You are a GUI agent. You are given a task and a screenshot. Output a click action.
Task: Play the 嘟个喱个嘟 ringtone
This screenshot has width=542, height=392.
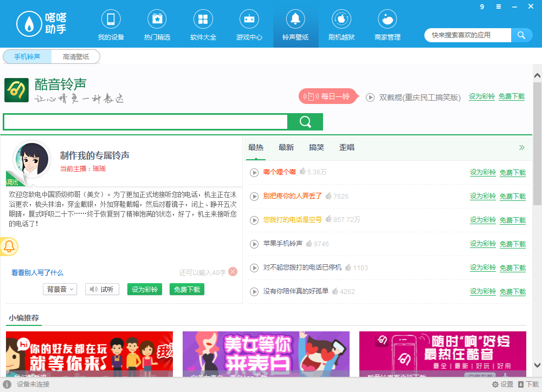254,173
